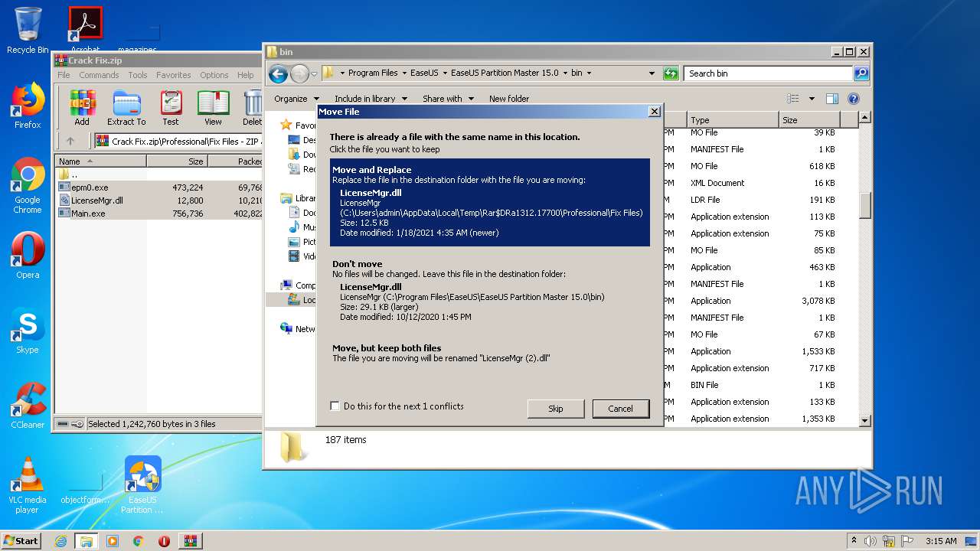
Task: Open Google Chrome desktop icon
Action: coord(28,185)
